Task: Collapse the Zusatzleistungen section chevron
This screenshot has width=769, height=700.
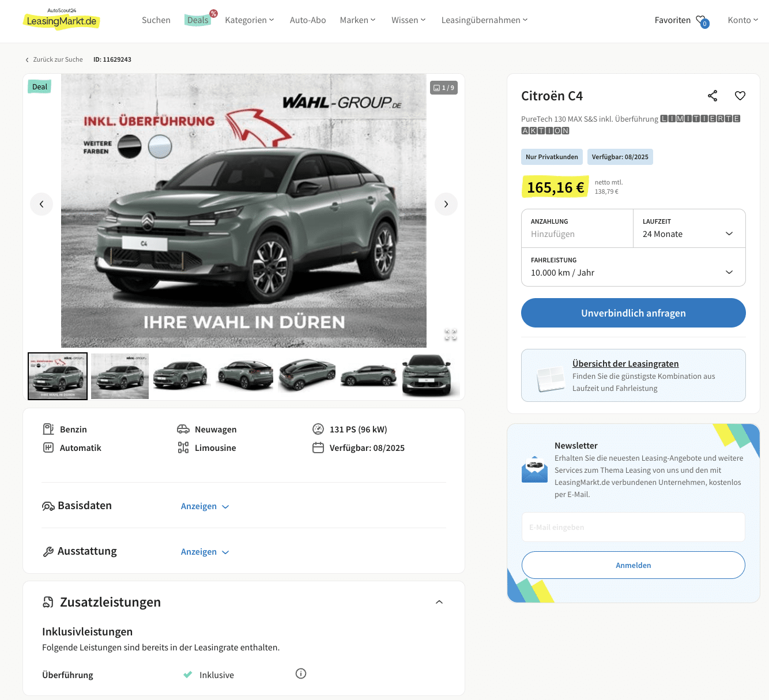Action: [439, 602]
